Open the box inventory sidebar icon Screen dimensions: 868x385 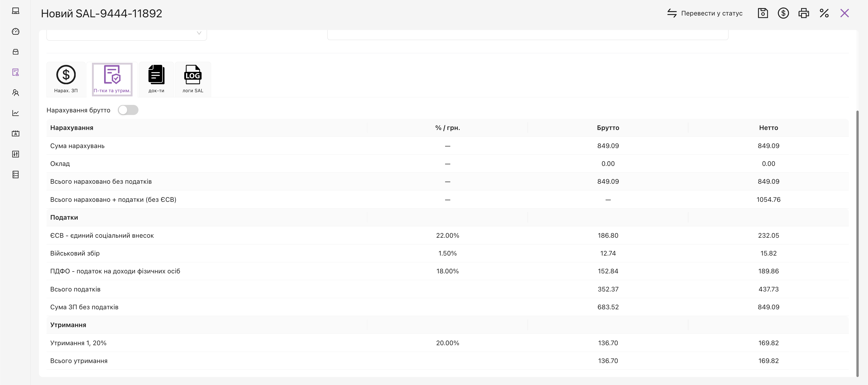pyautogui.click(x=16, y=52)
